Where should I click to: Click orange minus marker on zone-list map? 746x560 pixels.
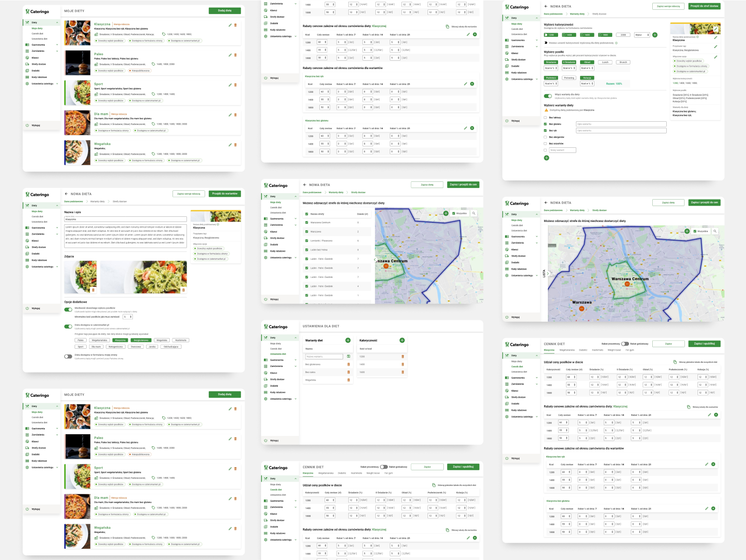click(386, 266)
